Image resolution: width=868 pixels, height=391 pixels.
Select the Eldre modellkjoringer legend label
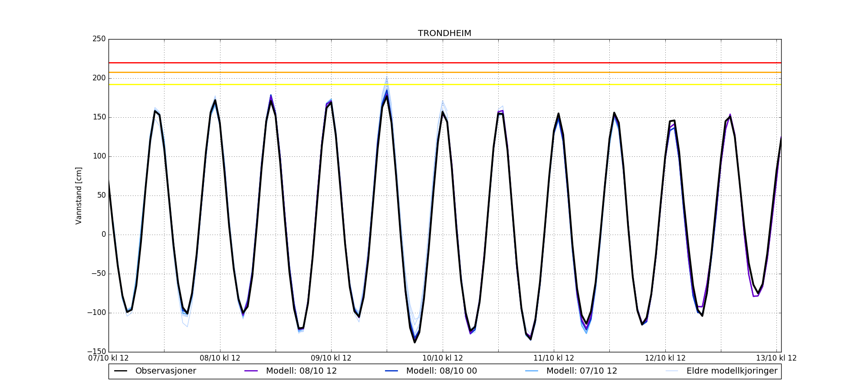point(732,371)
